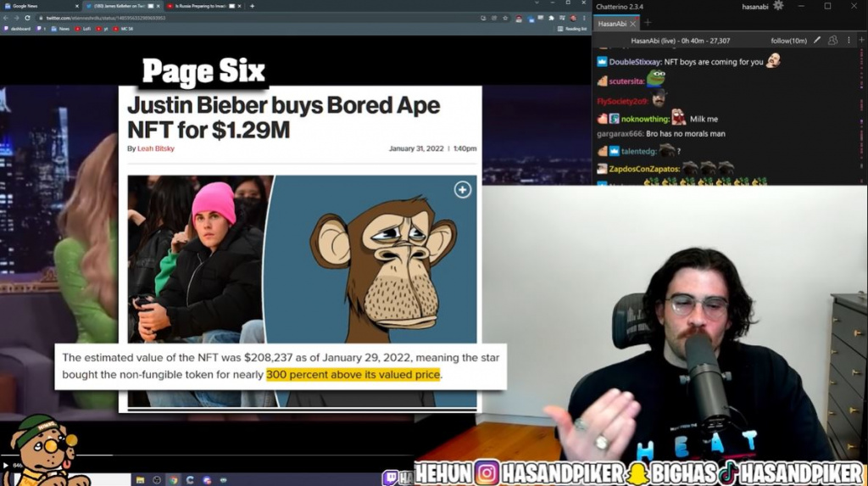868x486 pixels.
Task: Open the Chrome extensions puzzle icon
Action: coord(551,18)
